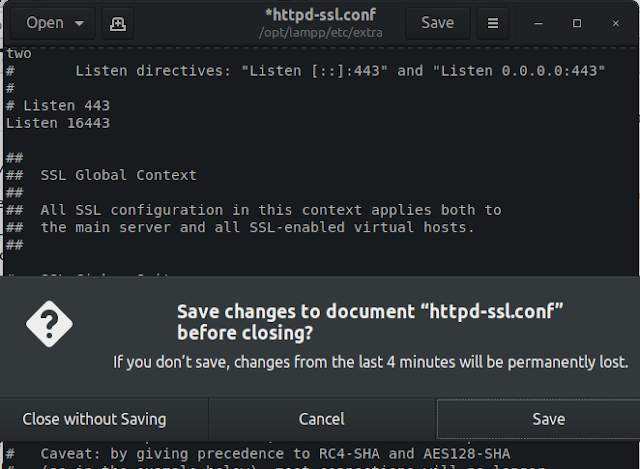Expand the dropdown arrow beside Open
The height and width of the screenshot is (469, 640).
(78, 22)
